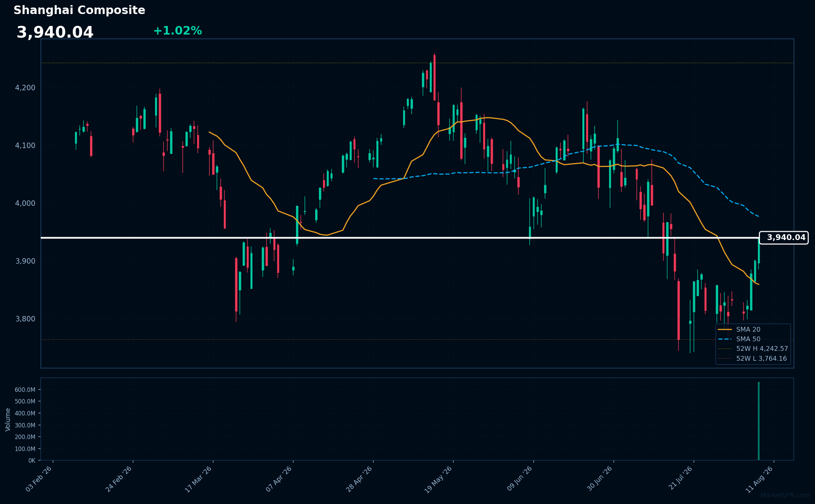
Task: Click the 17 Mar '26 date label
Action: [x=198, y=479]
